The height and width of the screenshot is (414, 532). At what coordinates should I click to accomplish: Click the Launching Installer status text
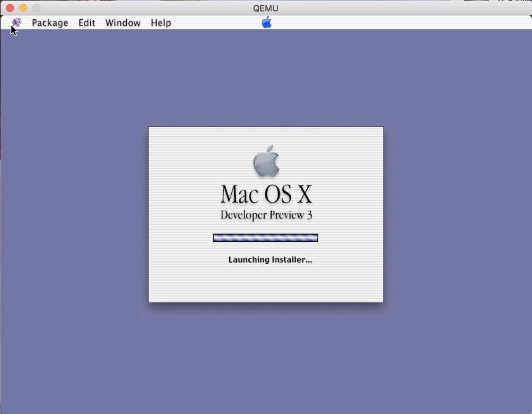pyautogui.click(x=270, y=260)
